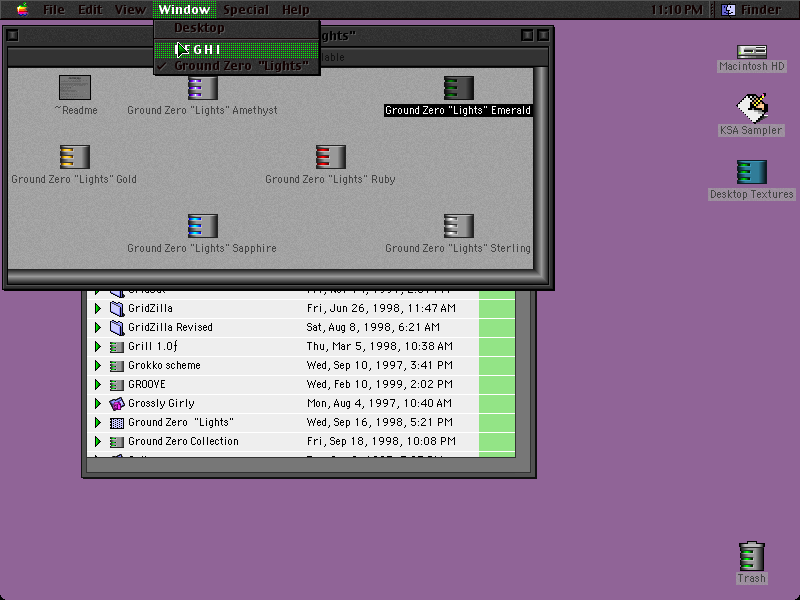
Task: Open the File menu
Action: [54, 10]
